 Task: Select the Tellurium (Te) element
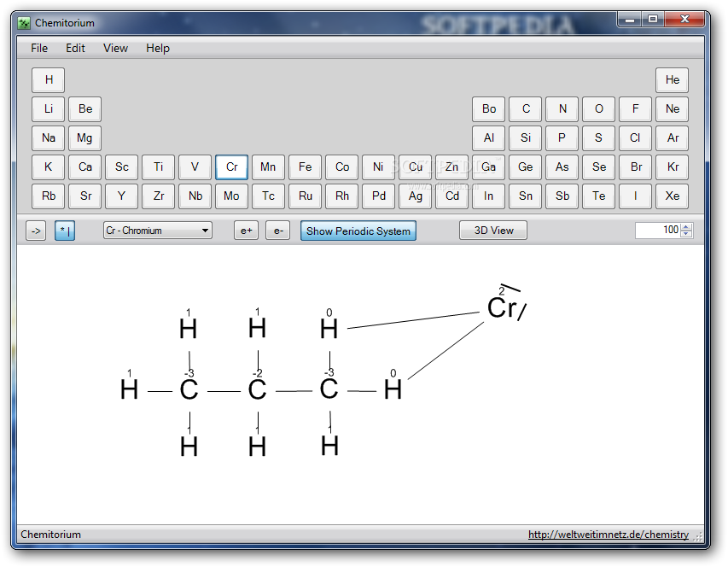coord(598,196)
